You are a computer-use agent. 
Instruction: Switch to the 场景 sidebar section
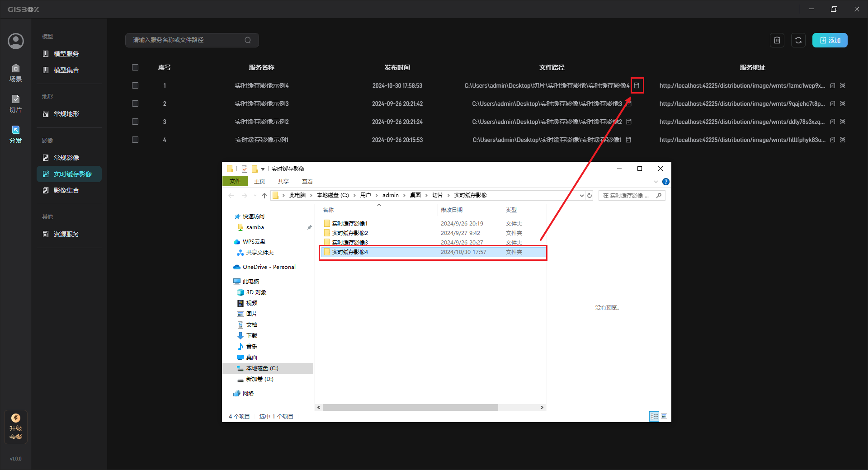coord(16,73)
